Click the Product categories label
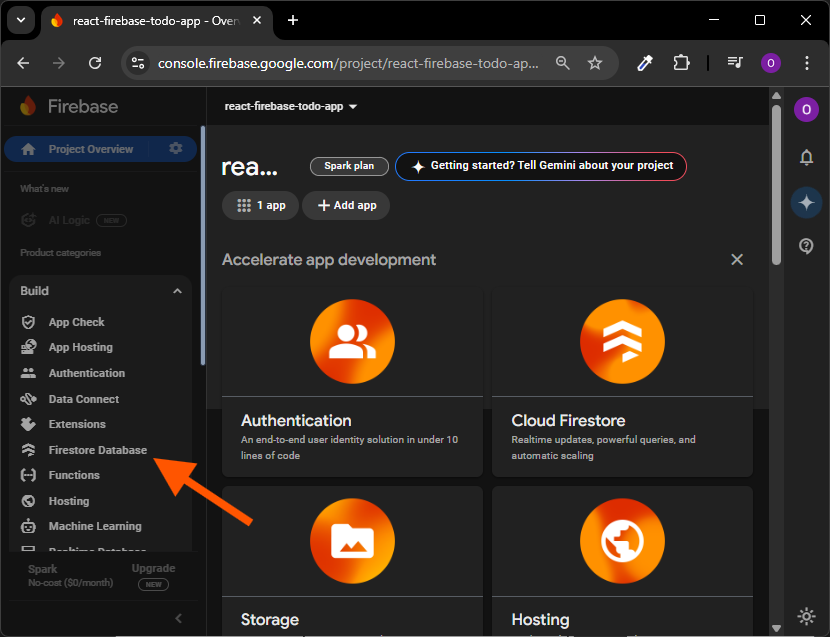This screenshot has height=637, width=830. click(60, 253)
